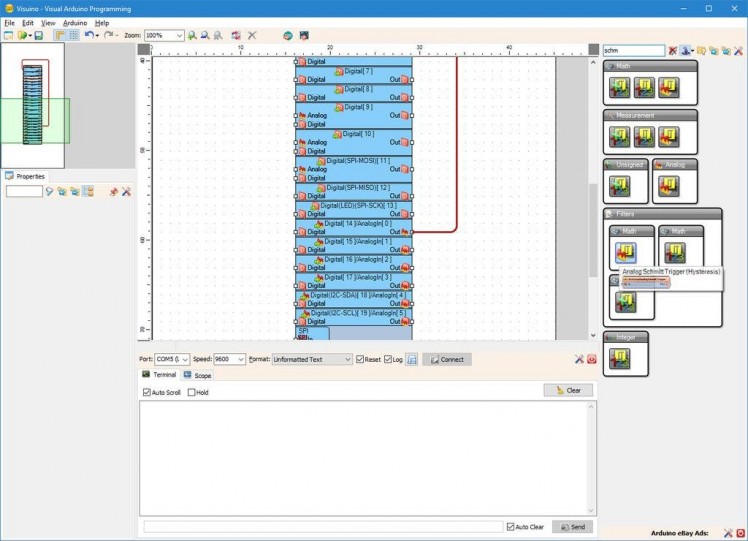Screen dimensions: 748x541
Task: Select the first Measurement category component
Action: pos(620,135)
